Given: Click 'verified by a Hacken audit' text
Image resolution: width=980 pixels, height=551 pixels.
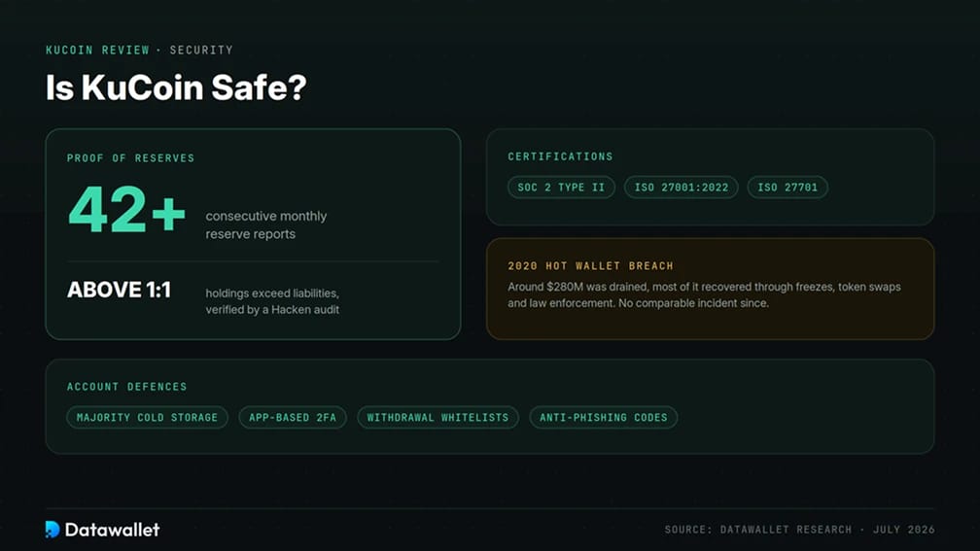Looking at the screenshot, I should pyautogui.click(x=272, y=309).
